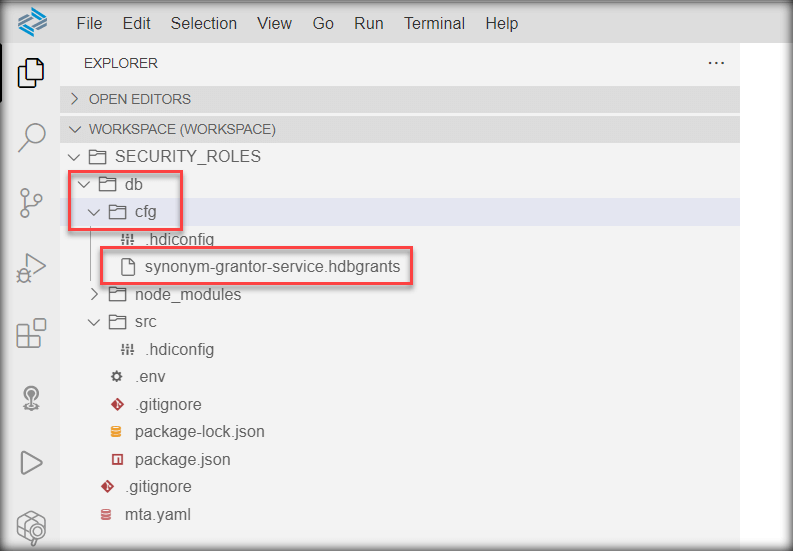This screenshot has height=551, width=793.
Task: Select the .hdiconfig file under src
Action: point(180,350)
